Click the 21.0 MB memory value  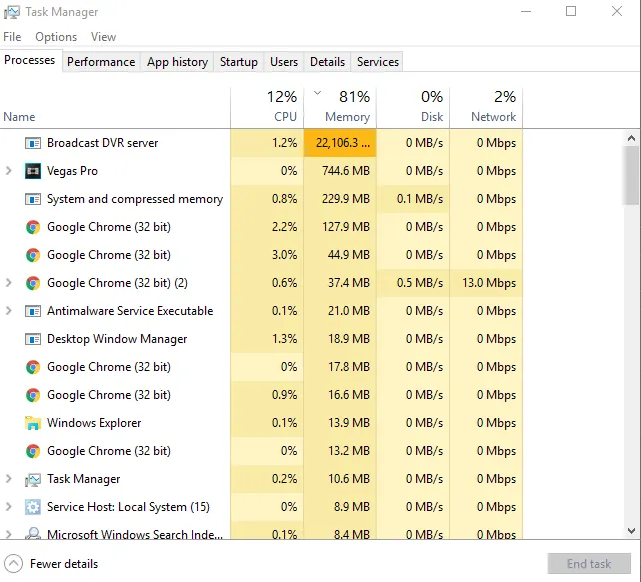click(349, 311)
